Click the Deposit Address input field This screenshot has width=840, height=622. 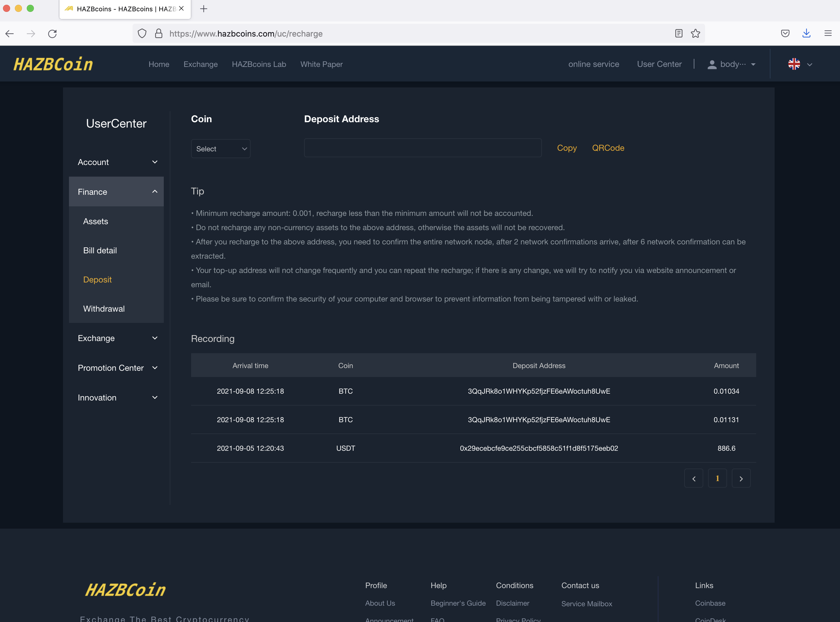click(423, 148)
